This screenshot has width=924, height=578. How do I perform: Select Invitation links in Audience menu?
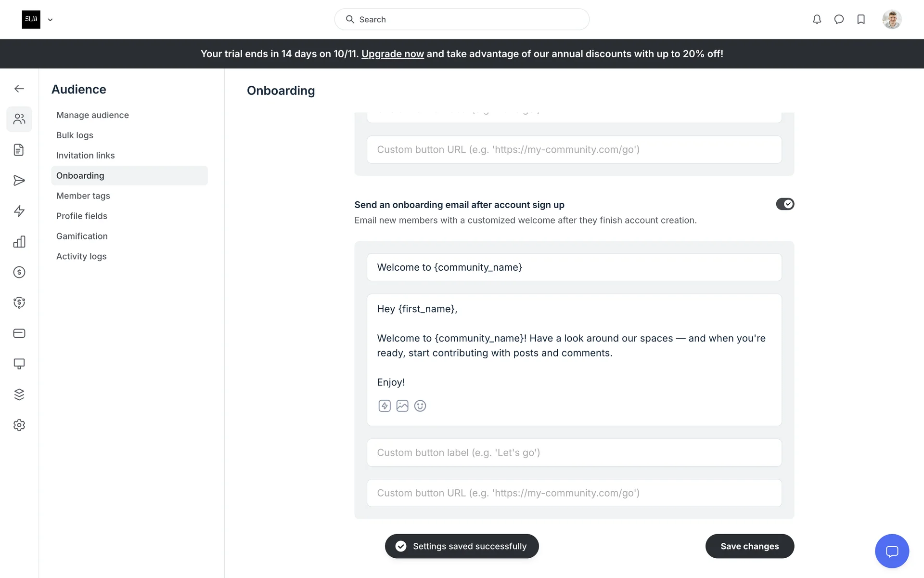point(86,155)
